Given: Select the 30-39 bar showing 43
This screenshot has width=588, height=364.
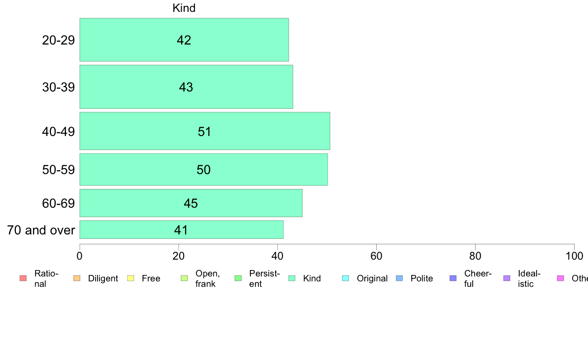Looking at the screenshot, I should (186, 87).
